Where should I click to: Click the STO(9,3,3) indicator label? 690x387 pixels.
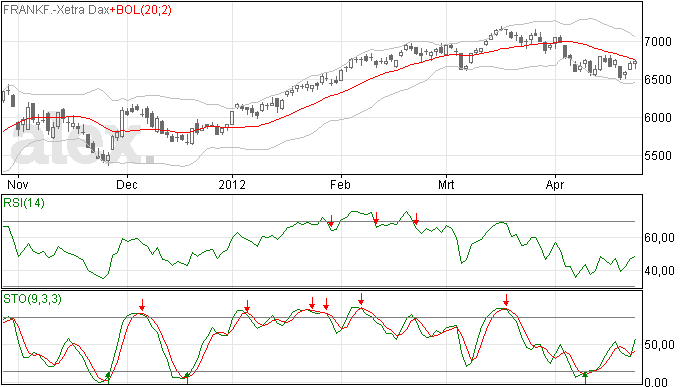coord(32,299)
